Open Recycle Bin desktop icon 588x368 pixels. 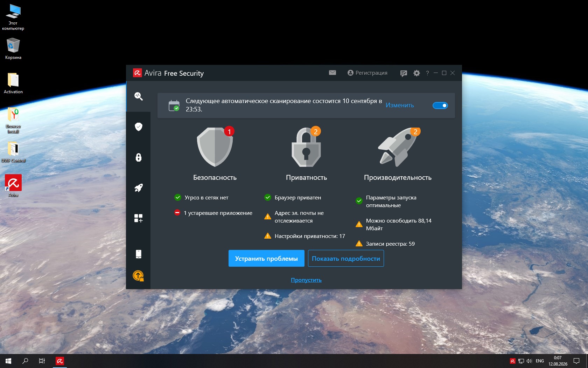click(x=13, y=49)
